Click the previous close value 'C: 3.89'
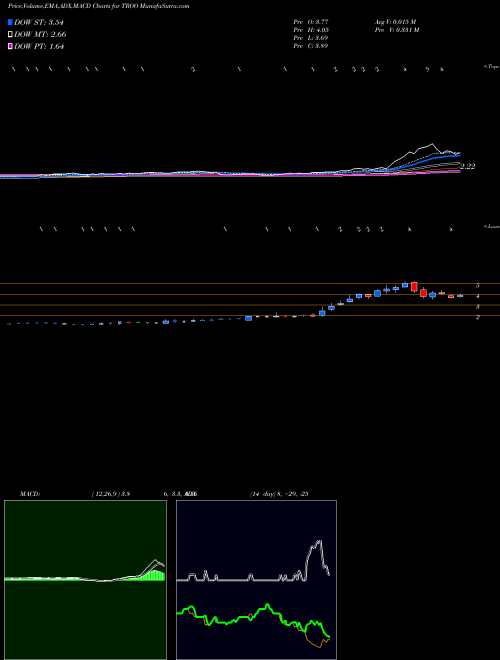The height and width of the screenshot is (660, 500). (x=317, y=46)
